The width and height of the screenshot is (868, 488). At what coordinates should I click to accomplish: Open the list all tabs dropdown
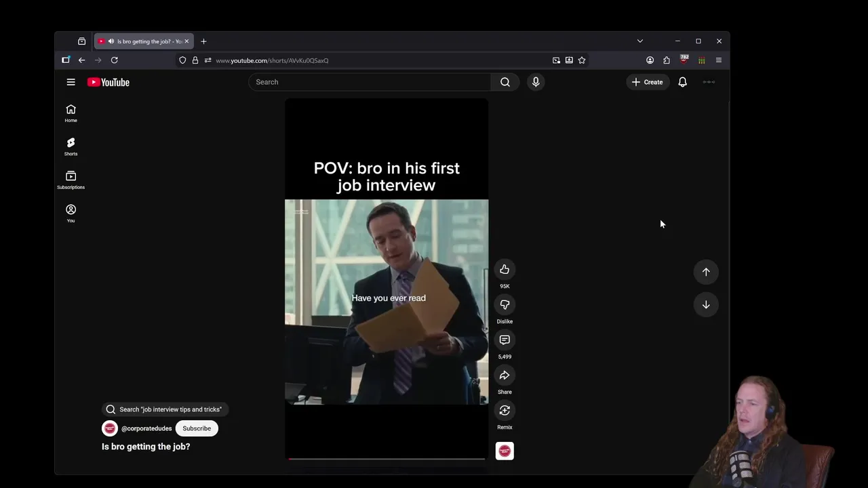pyautogui.click(x=639, y=41)
